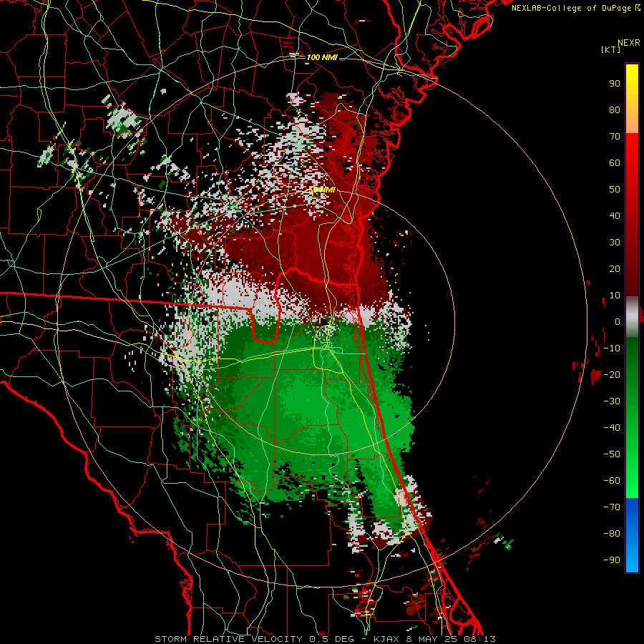Select the 100 NMI range ring label
644x644 pixels.
tap(322, 57)
